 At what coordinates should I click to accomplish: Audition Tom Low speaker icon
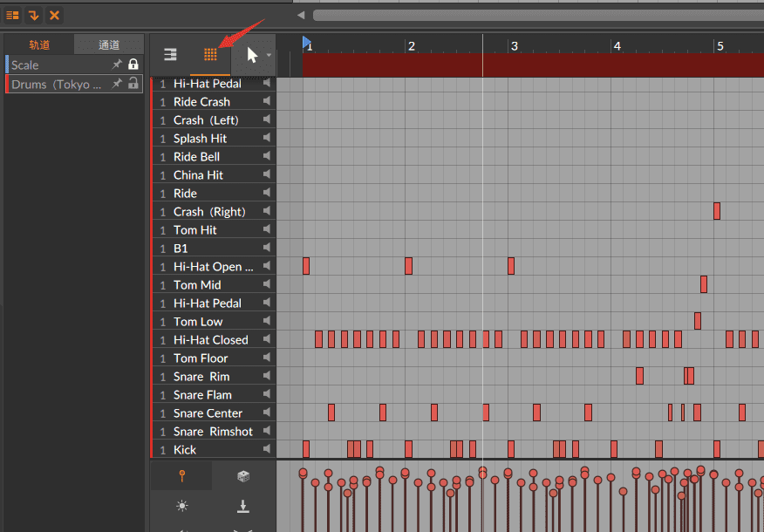point(267,321)
